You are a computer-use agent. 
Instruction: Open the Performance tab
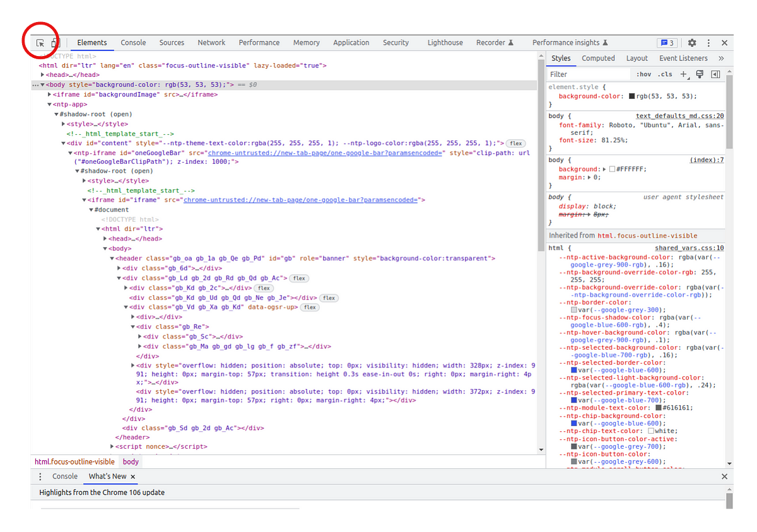click(x=259, y=43)
